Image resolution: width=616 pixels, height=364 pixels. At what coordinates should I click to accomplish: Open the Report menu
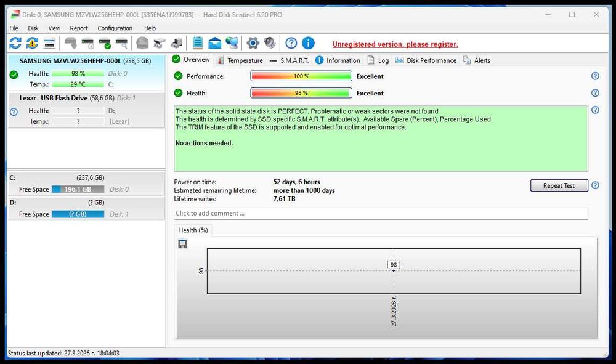(79, 28)
